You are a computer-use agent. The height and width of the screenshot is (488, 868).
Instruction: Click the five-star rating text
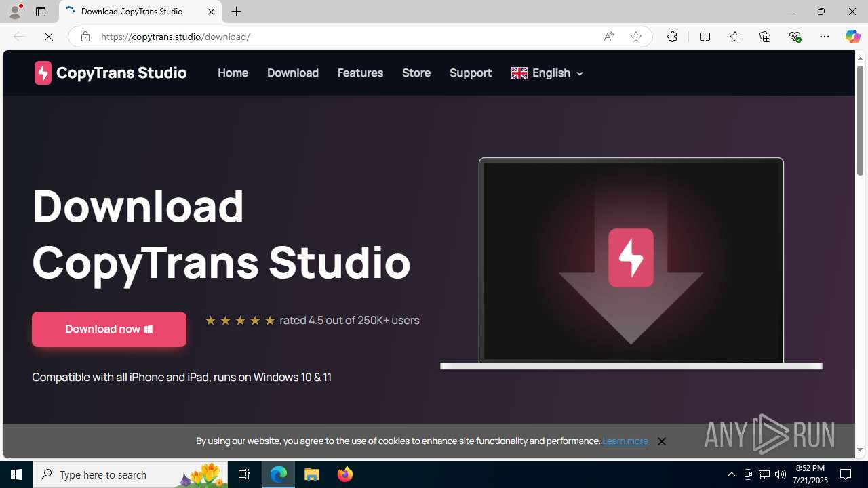[313, 320]
